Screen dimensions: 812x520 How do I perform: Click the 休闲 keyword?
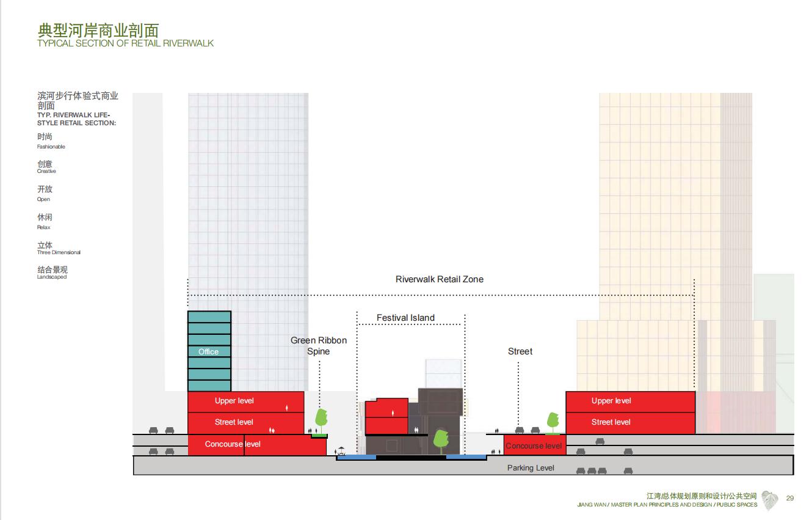tap(45, 218)
